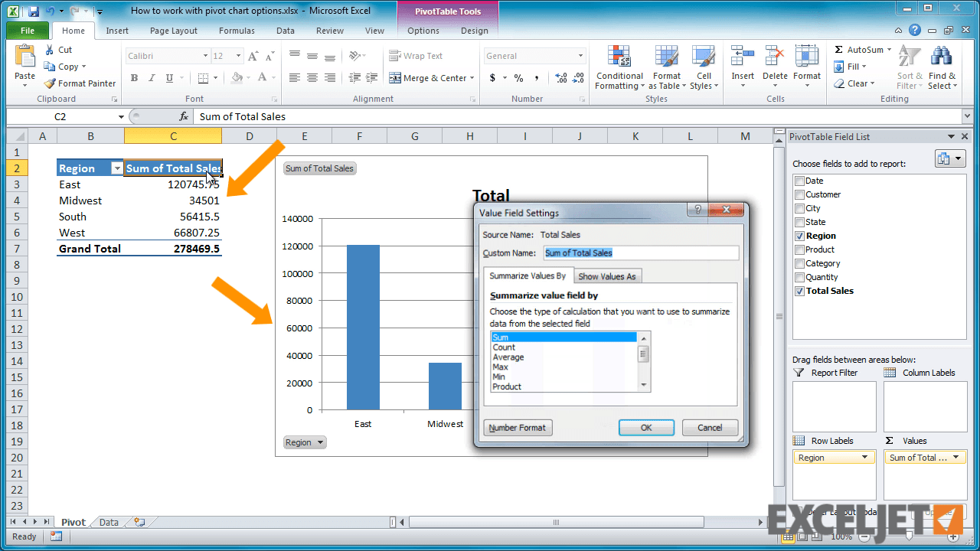This screenshot has width=980, height=551.
Task: Check the Date field checkbox
Action: coord(799,180)
